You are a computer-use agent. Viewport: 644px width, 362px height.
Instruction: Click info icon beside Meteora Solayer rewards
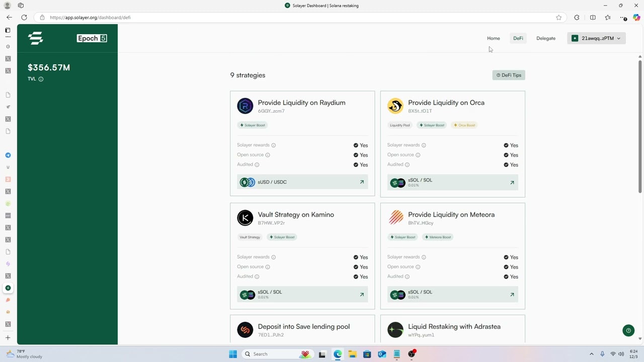424,257
